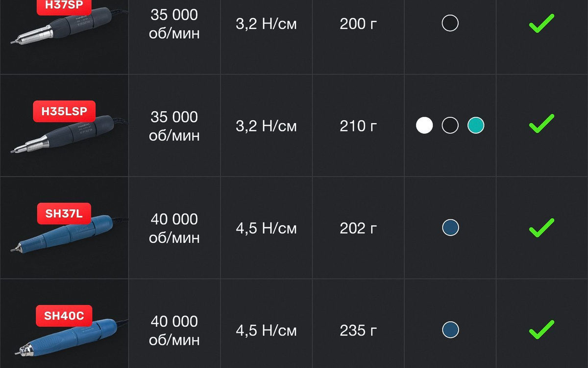This screenshot has height=368, width=588.
Task: Select the blue color swatch for SH37L
Action: [x=450, y=228]
